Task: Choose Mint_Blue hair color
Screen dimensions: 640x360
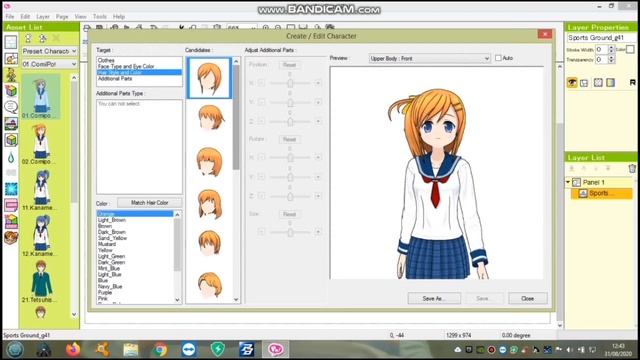Action: pyautogui.click(x=109, y=268)
